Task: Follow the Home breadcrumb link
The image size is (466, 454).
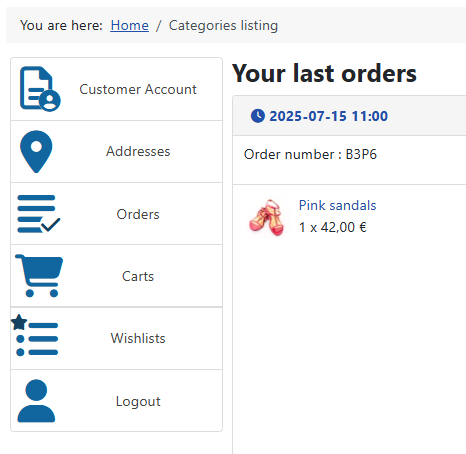Action: click(129, 25)
